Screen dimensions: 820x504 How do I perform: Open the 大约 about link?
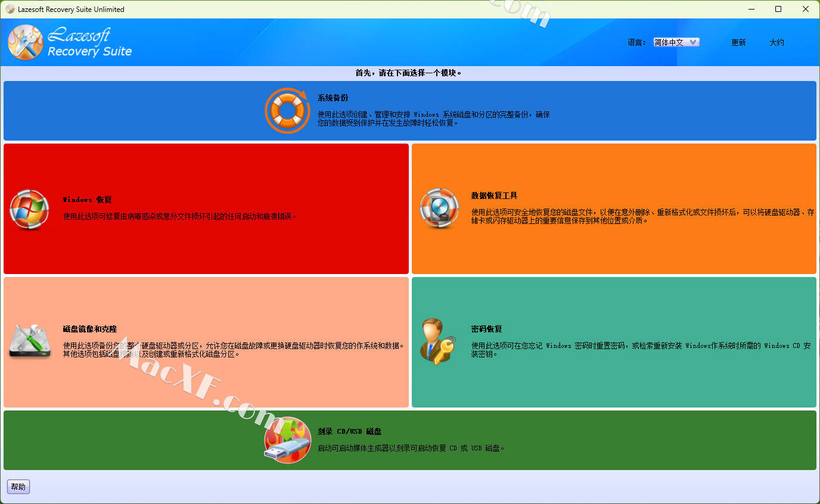tap(776, 42)
